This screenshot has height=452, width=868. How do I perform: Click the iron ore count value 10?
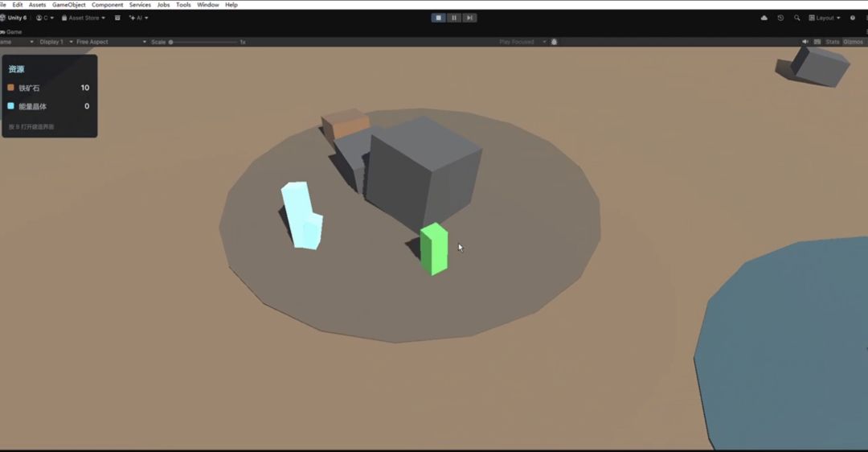tap(84, 88)
